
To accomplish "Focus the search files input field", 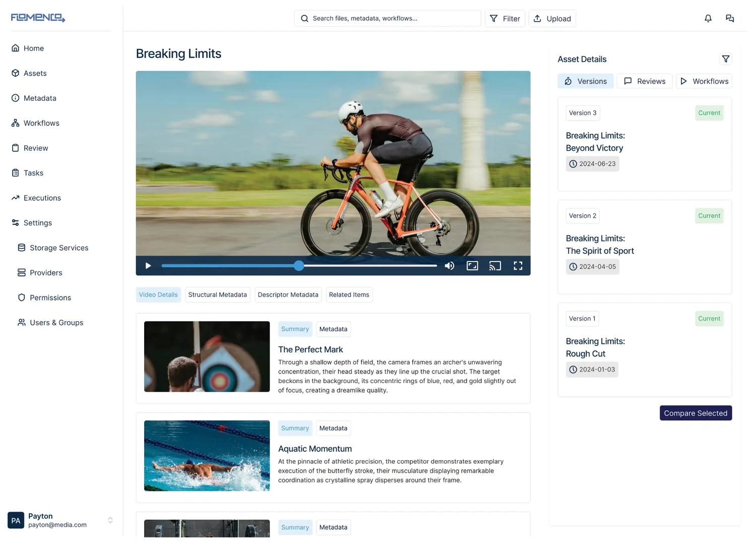I will (388, 19).
